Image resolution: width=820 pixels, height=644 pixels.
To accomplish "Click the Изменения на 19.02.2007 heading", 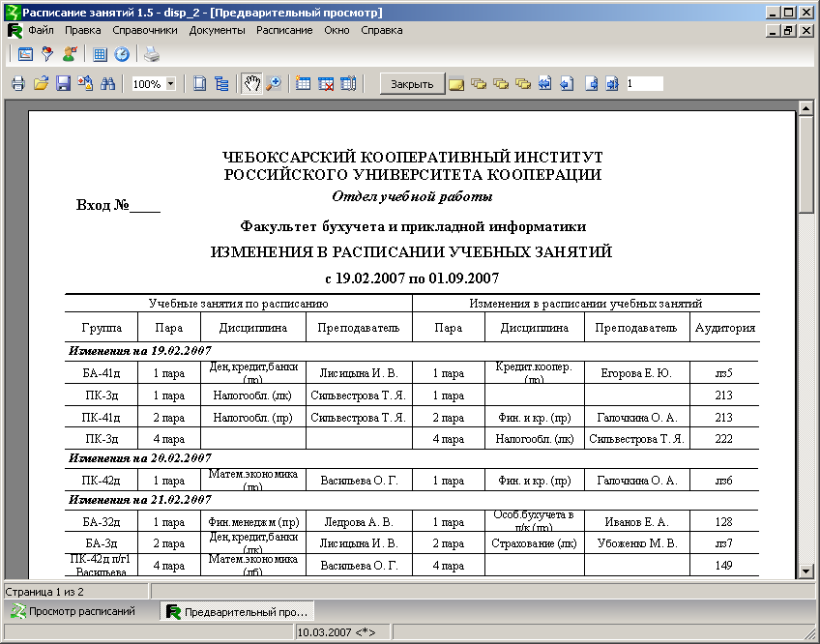I will click(x=140, y=350).
